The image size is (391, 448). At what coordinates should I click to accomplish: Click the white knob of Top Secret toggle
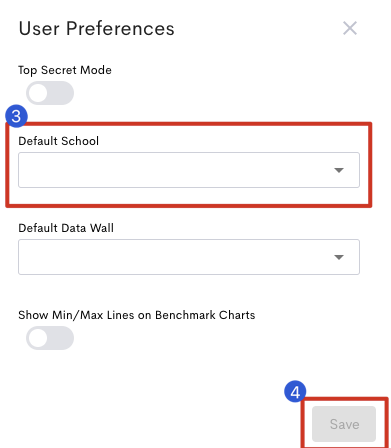click(38, 93)
